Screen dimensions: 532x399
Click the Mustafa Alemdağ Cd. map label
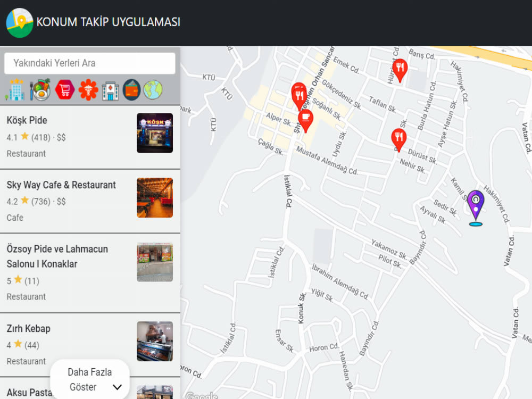coord(327,160)
